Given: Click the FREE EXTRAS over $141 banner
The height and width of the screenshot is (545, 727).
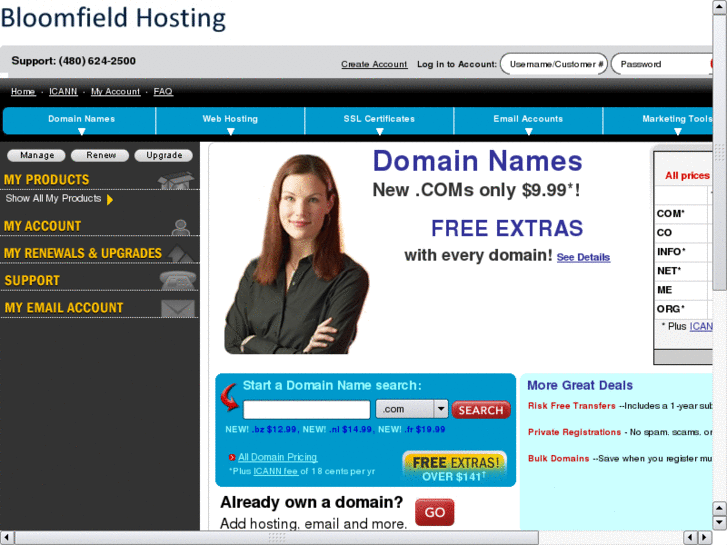Looking at the screenshot, I should 454,468.
